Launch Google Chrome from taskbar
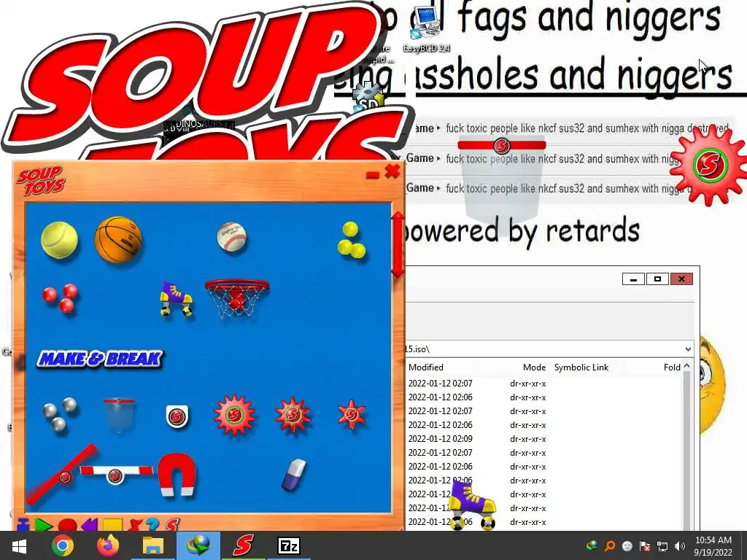Viewport: 747px width, 560px height. [x=63, y=545]
